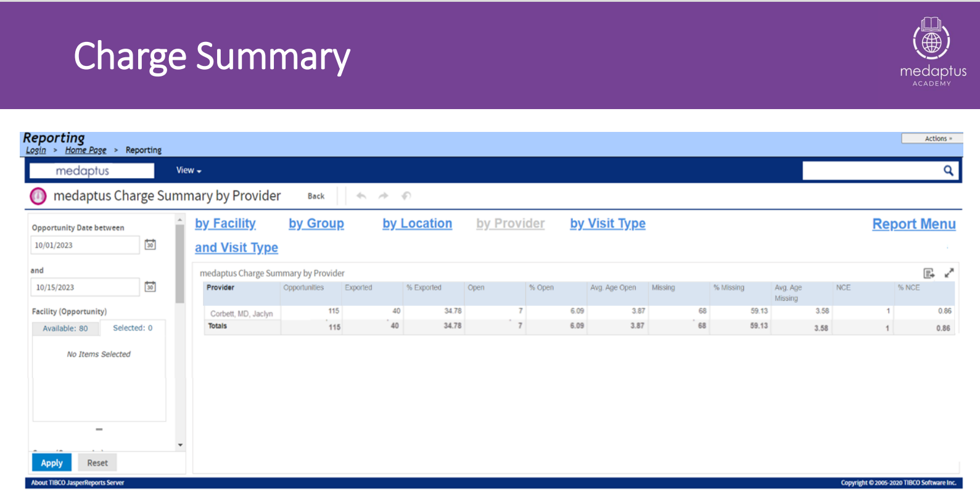980x495 pixels.
Task: Click the Back button
Action: tap(316, 196)
